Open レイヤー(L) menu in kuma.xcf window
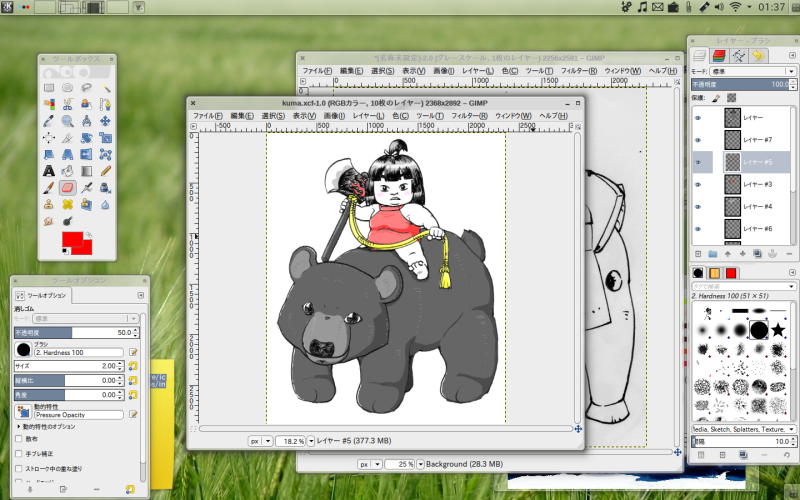The height and width of the screenshot is (500, 800). tap(368, 116)
